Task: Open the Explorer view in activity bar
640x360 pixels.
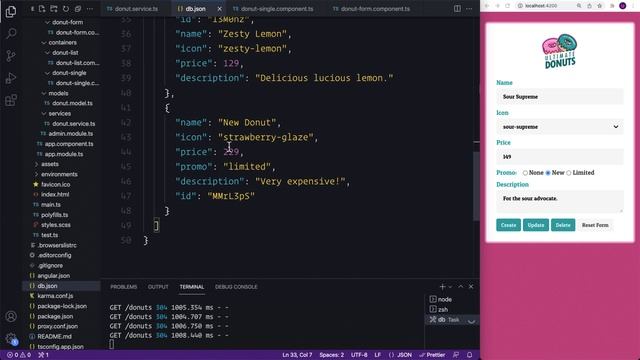Action: (x=11, y=11)
